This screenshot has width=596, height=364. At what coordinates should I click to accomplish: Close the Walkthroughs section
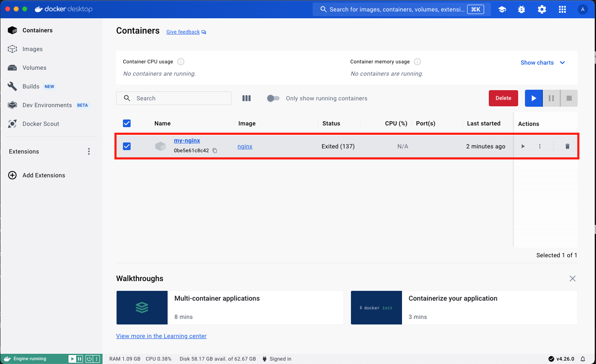pyautogui.click(x=573, y=279)
